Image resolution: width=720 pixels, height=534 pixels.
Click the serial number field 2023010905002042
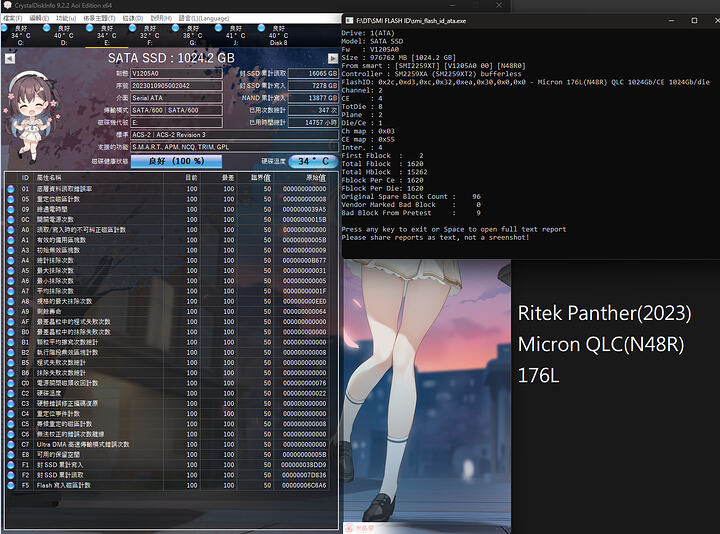pyautogui.click(x=176, y=86)
